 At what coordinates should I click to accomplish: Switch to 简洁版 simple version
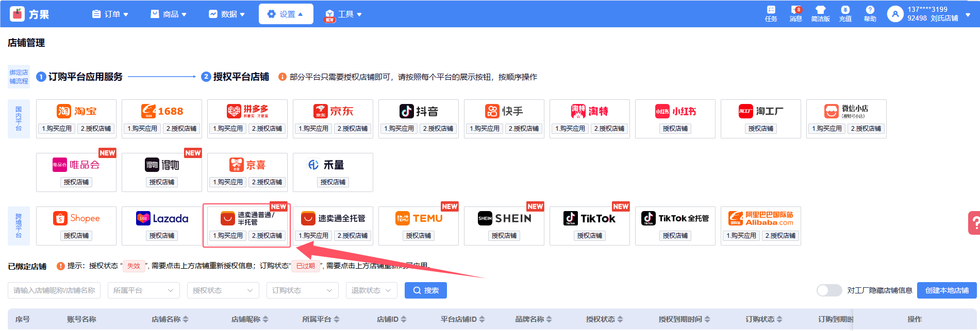[820, 14]
